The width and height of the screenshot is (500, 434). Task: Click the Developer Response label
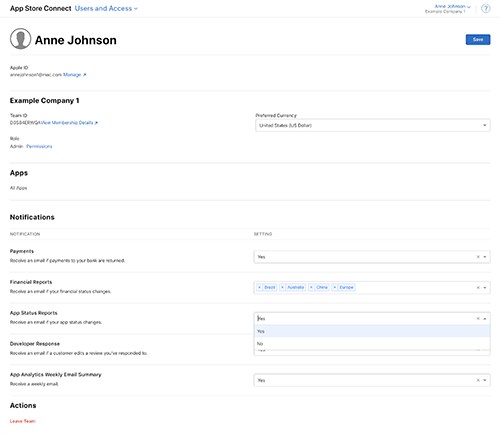35,344
